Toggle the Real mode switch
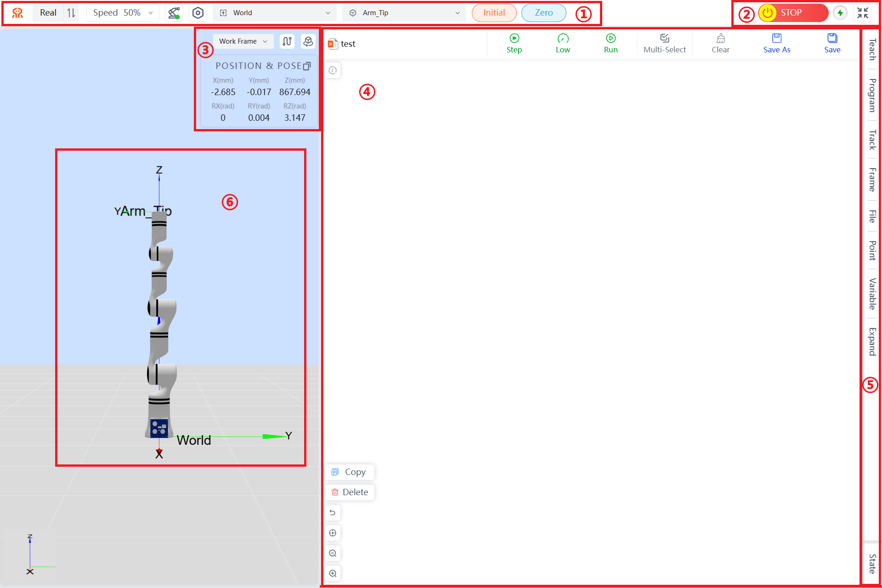882x588 pixels. (71, 13)
